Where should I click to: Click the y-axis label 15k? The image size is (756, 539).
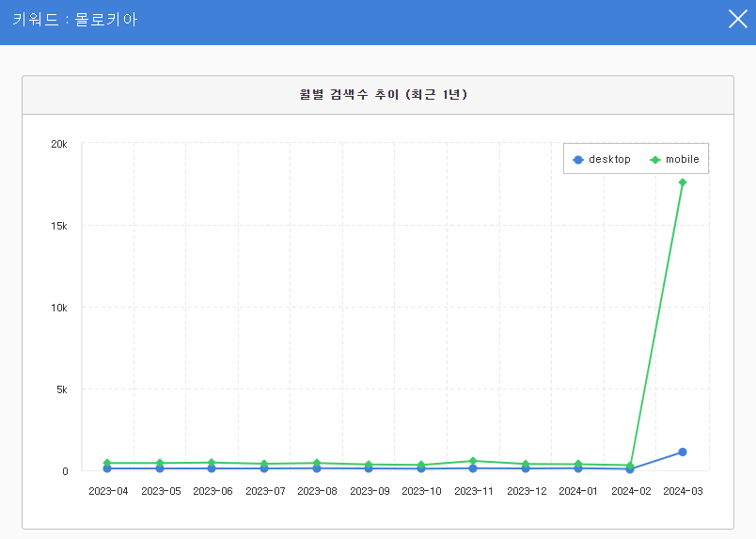[x=59, y=226]
